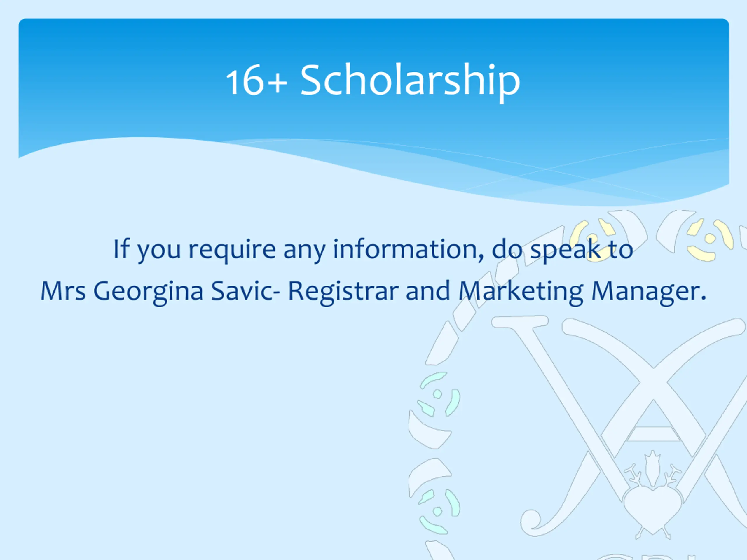Click the right yellow rose ornament
The image size is (747, 560).
pos(709,239)
